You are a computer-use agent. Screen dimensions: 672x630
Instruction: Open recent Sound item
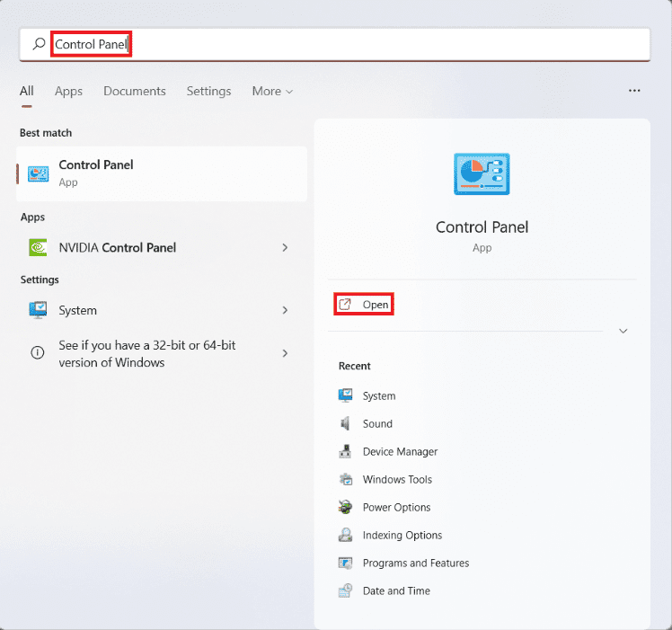tap(377, 423)
